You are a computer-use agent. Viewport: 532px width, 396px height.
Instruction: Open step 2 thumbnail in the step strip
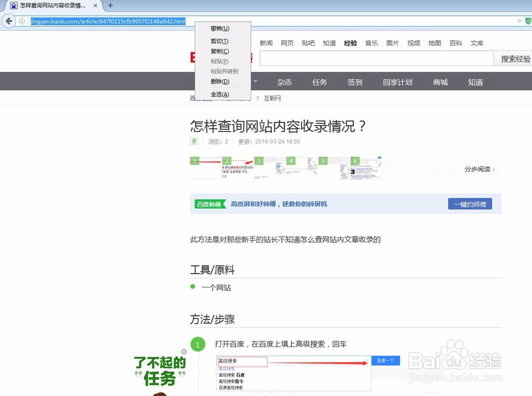click(x=237, y=168)
